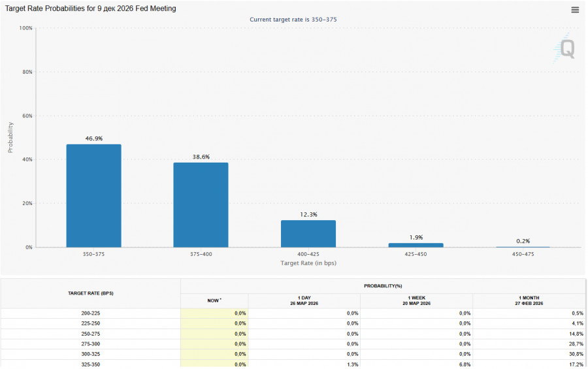Click the 'Current target rate is 350-375' subtitle

tap(293, 20)
